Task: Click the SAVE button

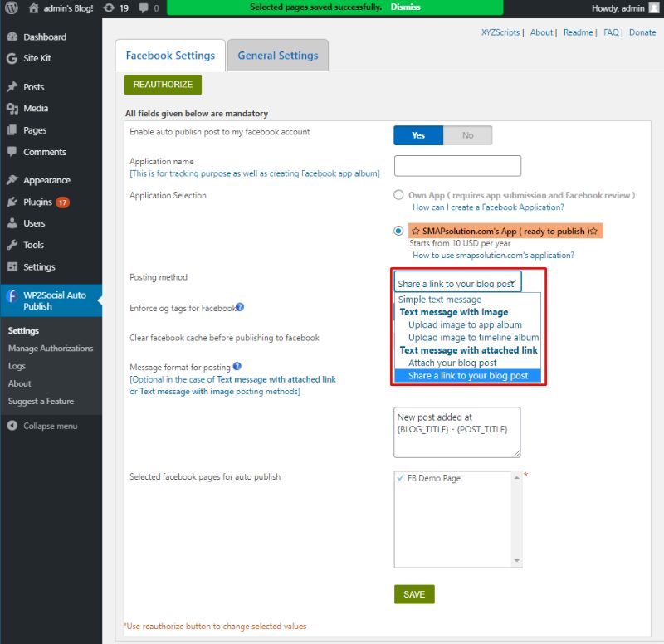Action: 414,594
